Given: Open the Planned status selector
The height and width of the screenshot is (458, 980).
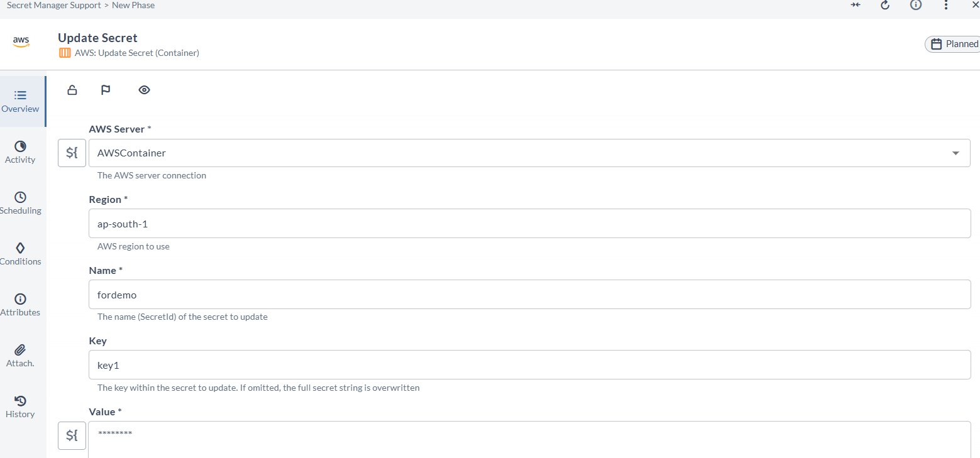Looking at the screenshot, I should pyautogui.click(x=954, y=44).
